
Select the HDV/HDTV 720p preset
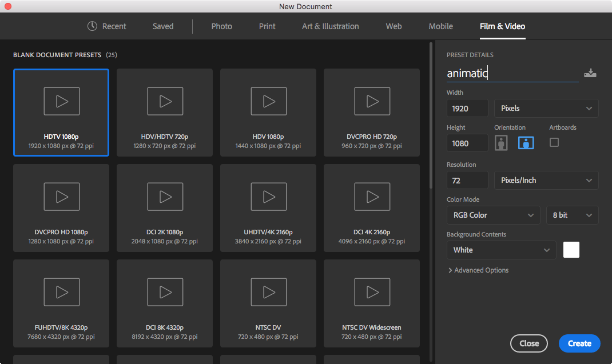pos(165,113)
